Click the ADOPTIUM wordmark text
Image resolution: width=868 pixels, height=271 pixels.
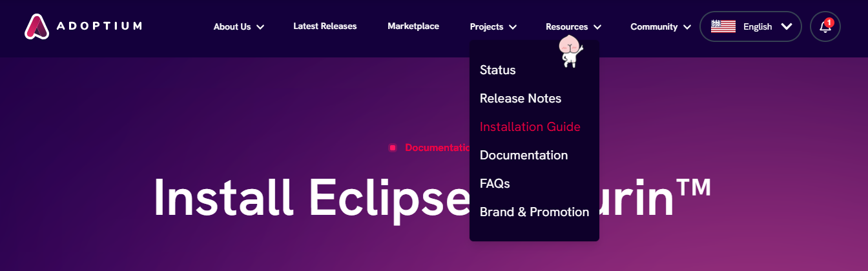[x=99, y=26]
